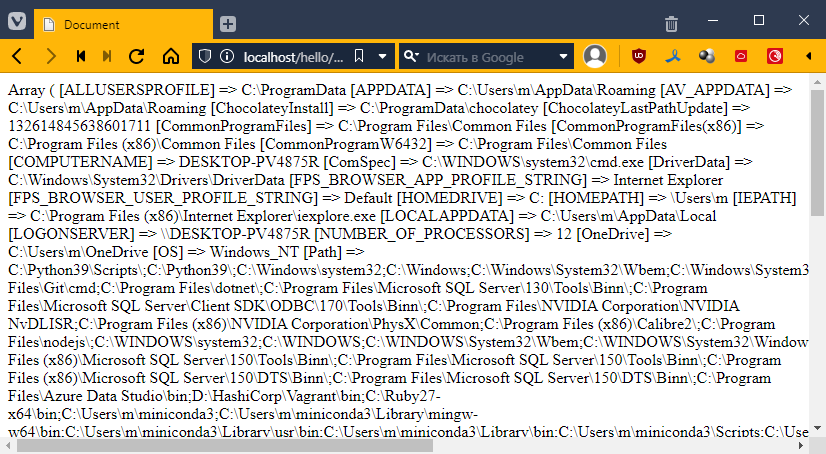This screenshot has height=454, width=826.
Task: Go to the home page
Action: pos(170,56)
